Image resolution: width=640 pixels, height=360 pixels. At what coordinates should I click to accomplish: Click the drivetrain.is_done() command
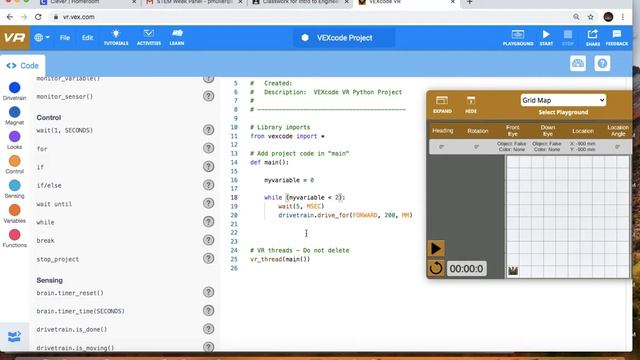[71, 329]
